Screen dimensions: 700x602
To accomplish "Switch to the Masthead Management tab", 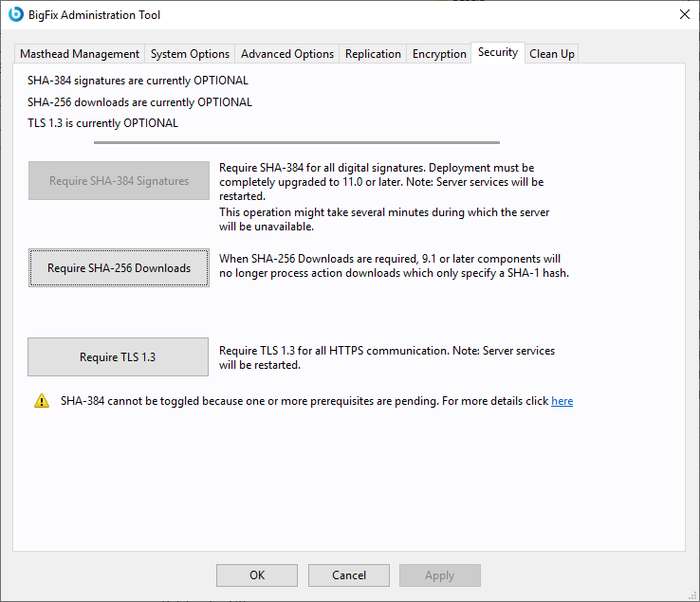I will [80, 54].
